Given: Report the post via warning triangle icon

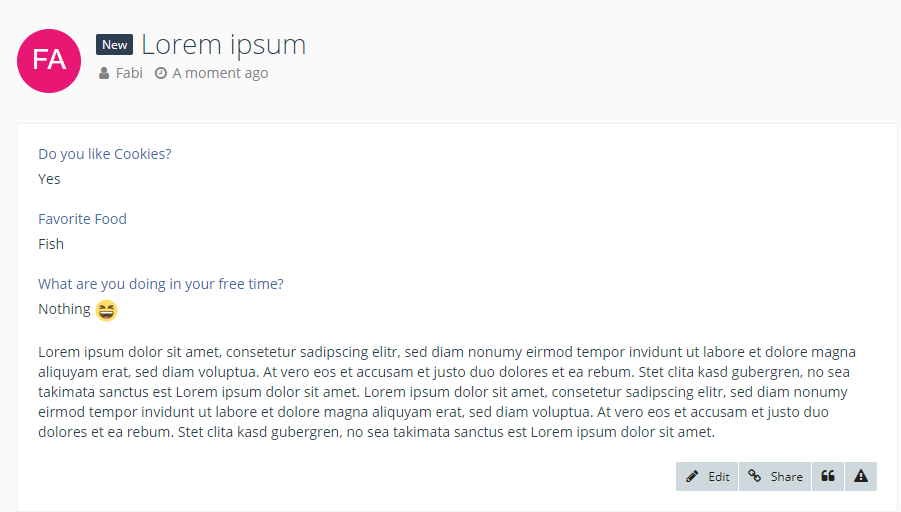Looking at the screenshot, I should click(861, 477).
